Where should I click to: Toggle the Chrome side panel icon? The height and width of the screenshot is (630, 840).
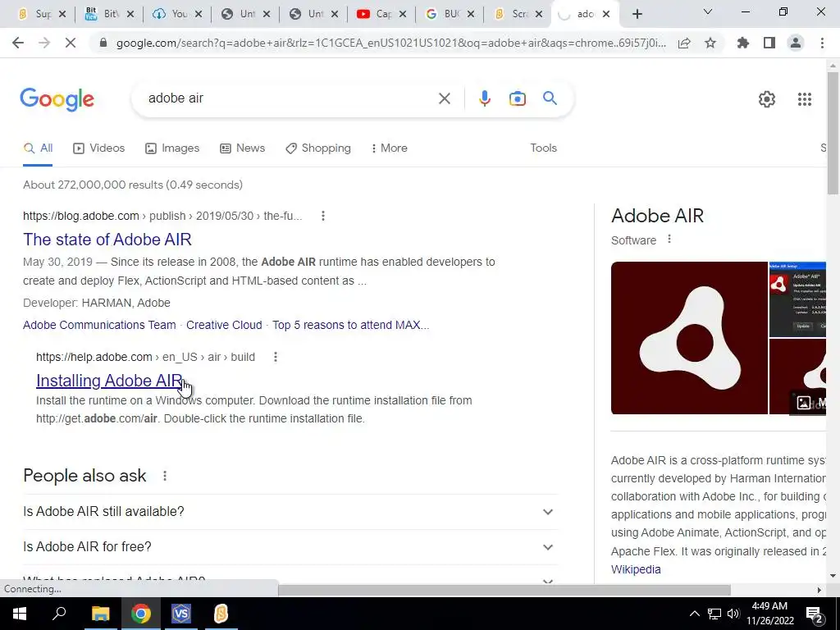[x=769, y=43]
